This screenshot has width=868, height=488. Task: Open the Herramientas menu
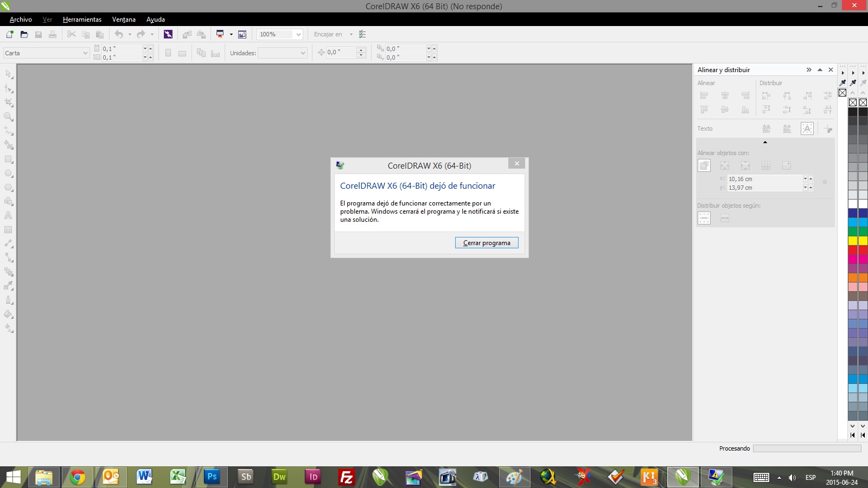click(x=82, y=20)
